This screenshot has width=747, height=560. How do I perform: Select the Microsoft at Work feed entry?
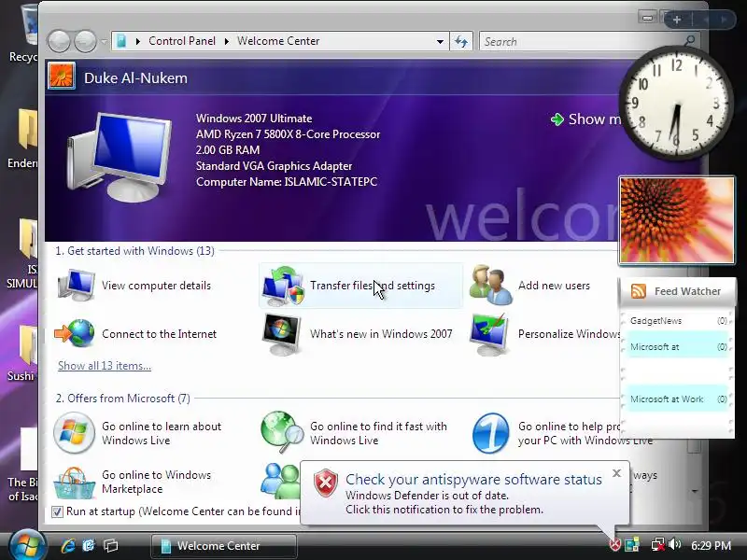pos(677,399)
